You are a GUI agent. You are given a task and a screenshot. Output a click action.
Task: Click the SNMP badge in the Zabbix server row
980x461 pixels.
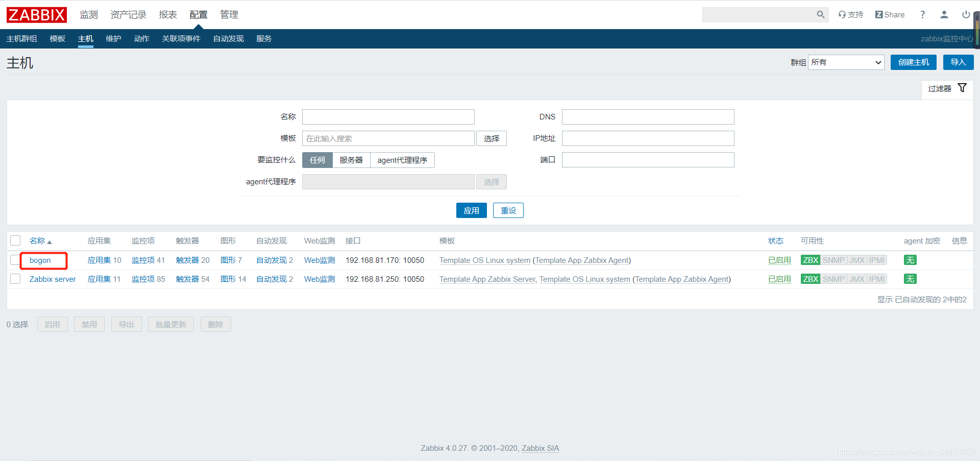(834, 279)
